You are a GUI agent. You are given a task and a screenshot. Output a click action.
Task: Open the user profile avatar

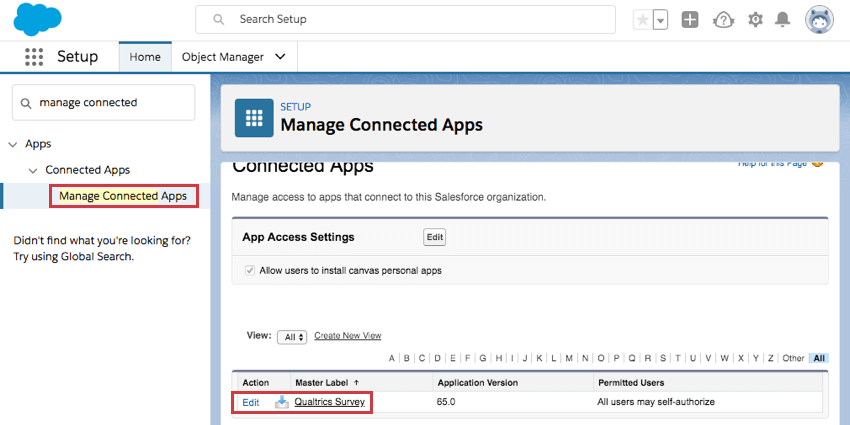[819, 20]
